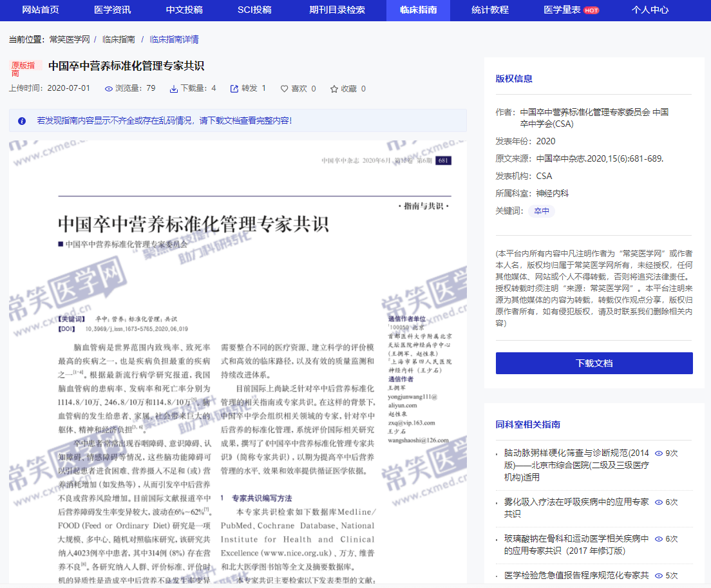
Task: Open the 个人中心 menu
Action: coord(650,11)
